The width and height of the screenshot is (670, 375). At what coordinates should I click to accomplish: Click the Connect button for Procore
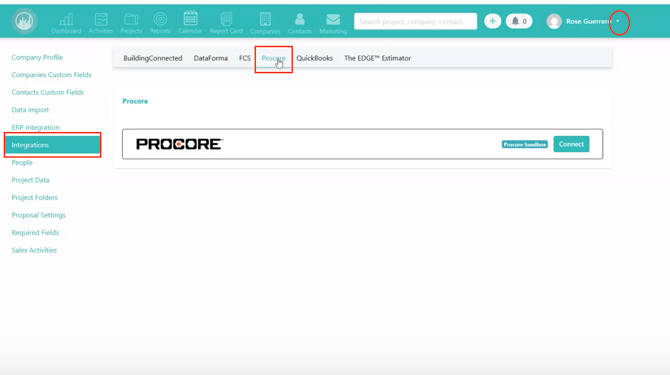[x=571, y=144]
